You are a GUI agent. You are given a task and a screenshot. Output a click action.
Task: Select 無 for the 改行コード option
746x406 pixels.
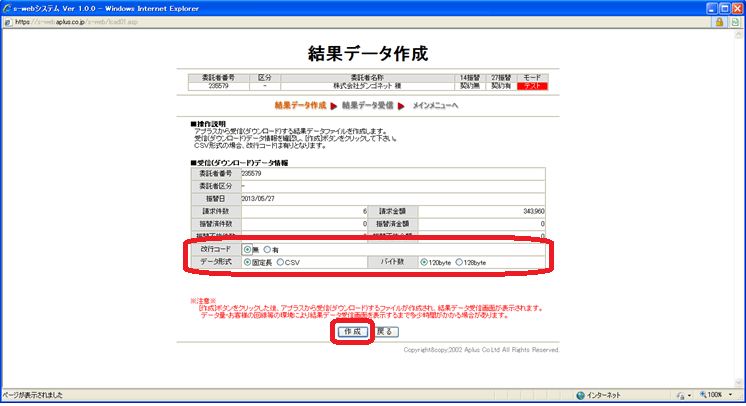click(248, 248)
